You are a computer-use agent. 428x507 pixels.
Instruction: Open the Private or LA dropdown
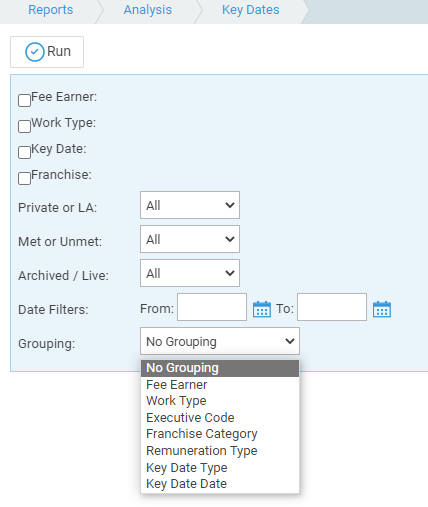coord(190,205)
